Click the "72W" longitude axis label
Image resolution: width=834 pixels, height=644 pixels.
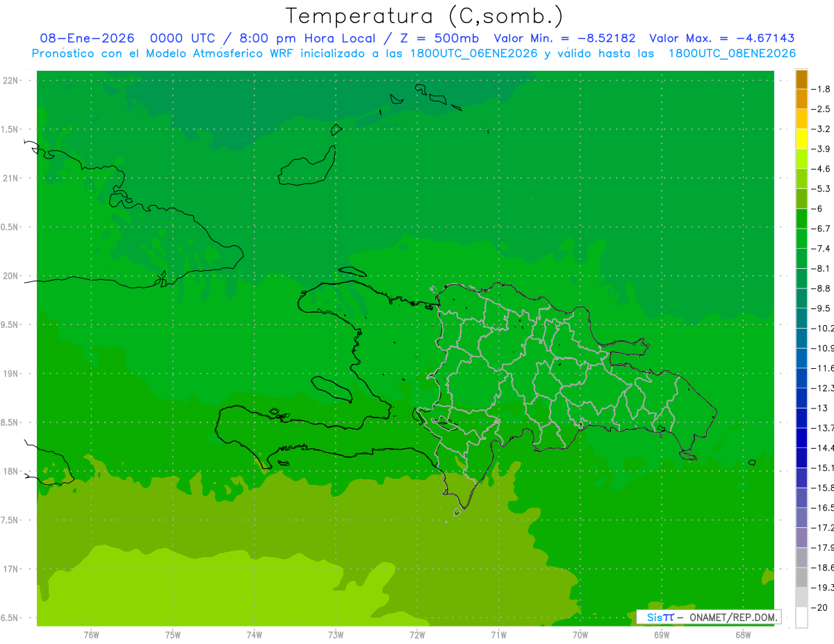[x=417, y=635]
